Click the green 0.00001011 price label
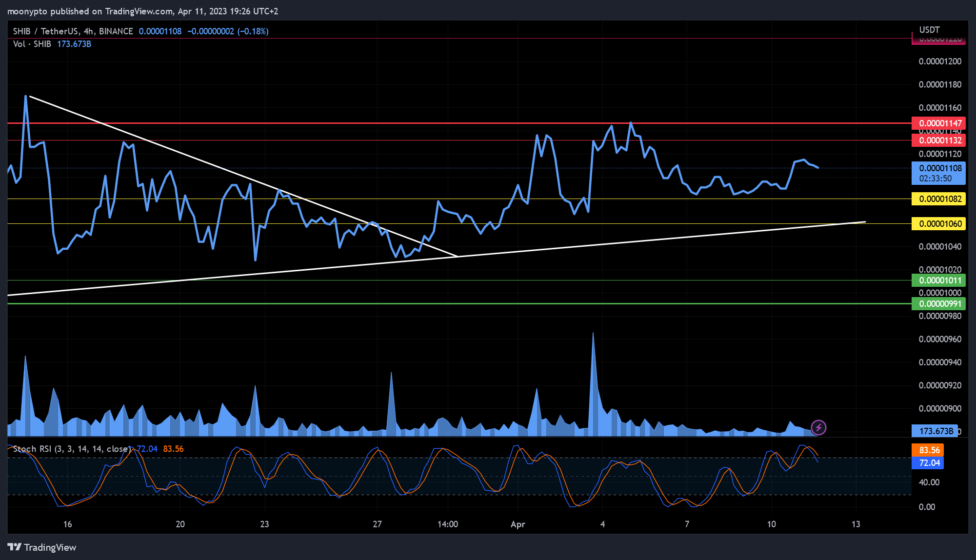 click(938, 280)
